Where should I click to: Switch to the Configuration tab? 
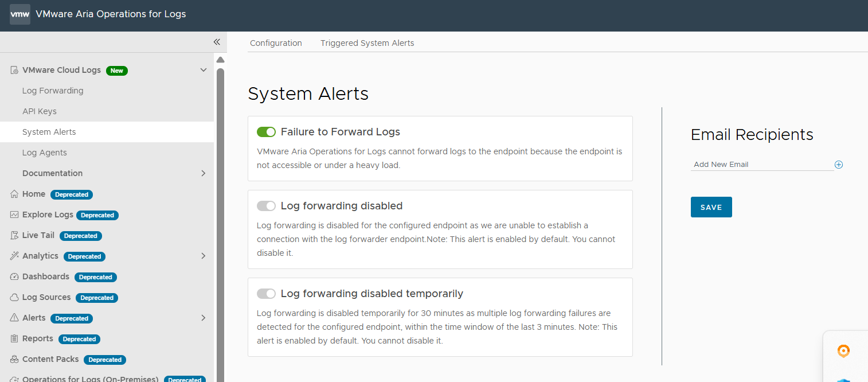click(276, 43)
